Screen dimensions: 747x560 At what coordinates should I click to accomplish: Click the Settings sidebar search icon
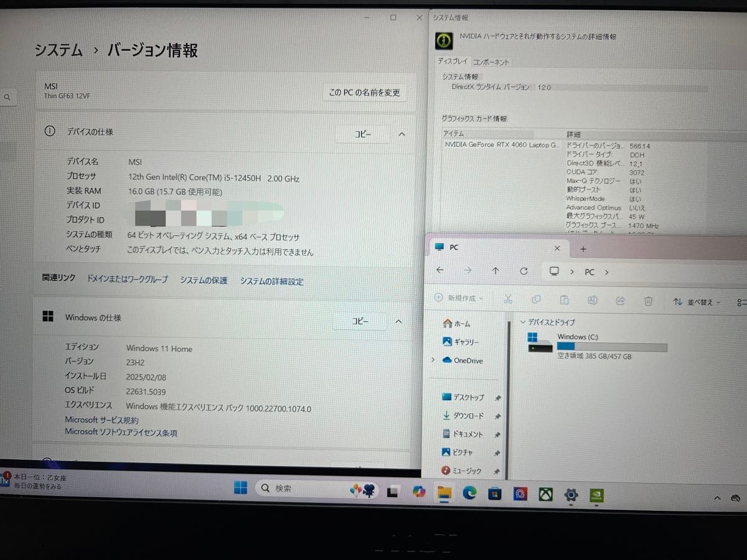click(7, 97)
